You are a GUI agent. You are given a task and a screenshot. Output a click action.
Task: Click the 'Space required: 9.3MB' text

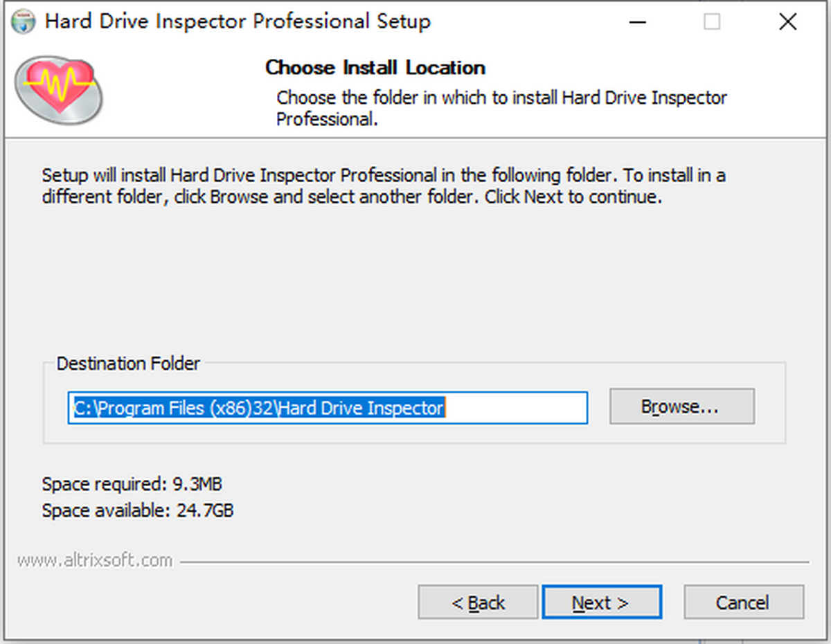coord(132,483)
